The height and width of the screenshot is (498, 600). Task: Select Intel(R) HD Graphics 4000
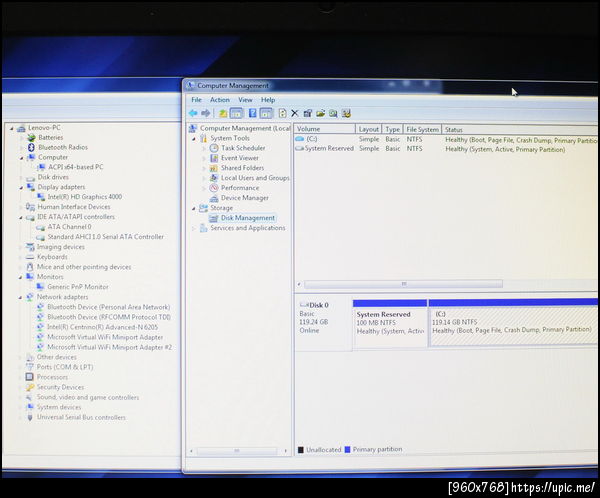click(x=85, y=197)
